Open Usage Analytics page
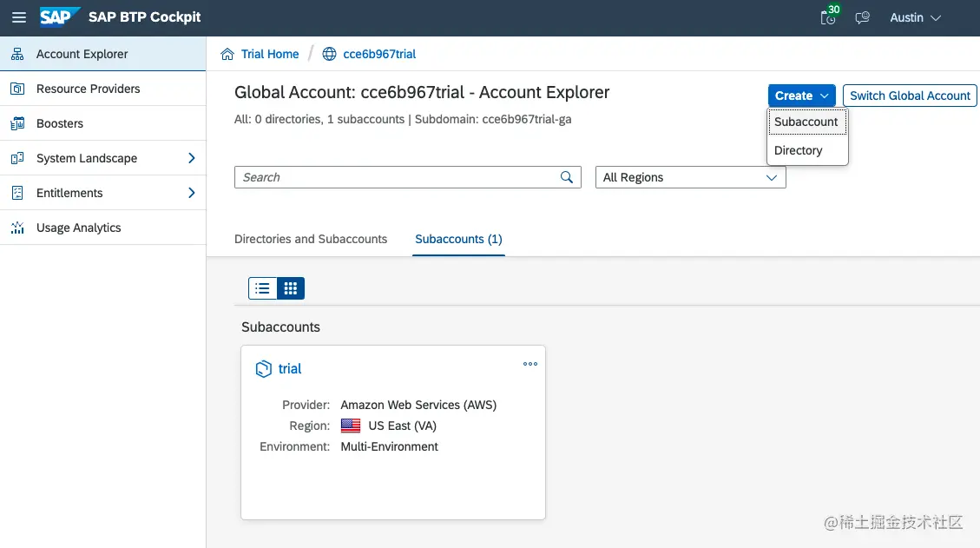Viewport: 980px width, 548px height. tap(103, 228)
